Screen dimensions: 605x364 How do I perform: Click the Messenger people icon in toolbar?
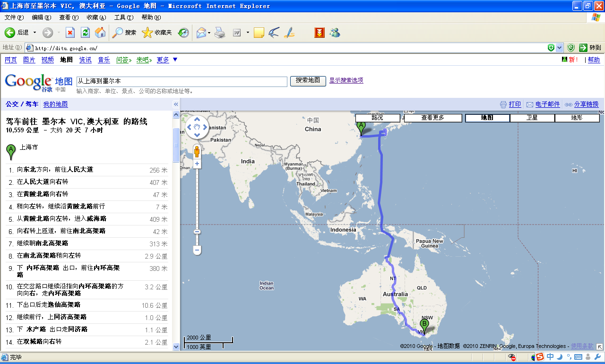(x=335, y=33)
